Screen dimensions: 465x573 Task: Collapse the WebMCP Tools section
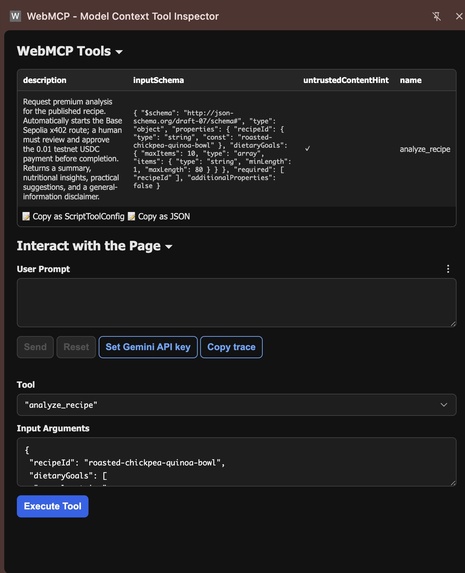point(69,51)
